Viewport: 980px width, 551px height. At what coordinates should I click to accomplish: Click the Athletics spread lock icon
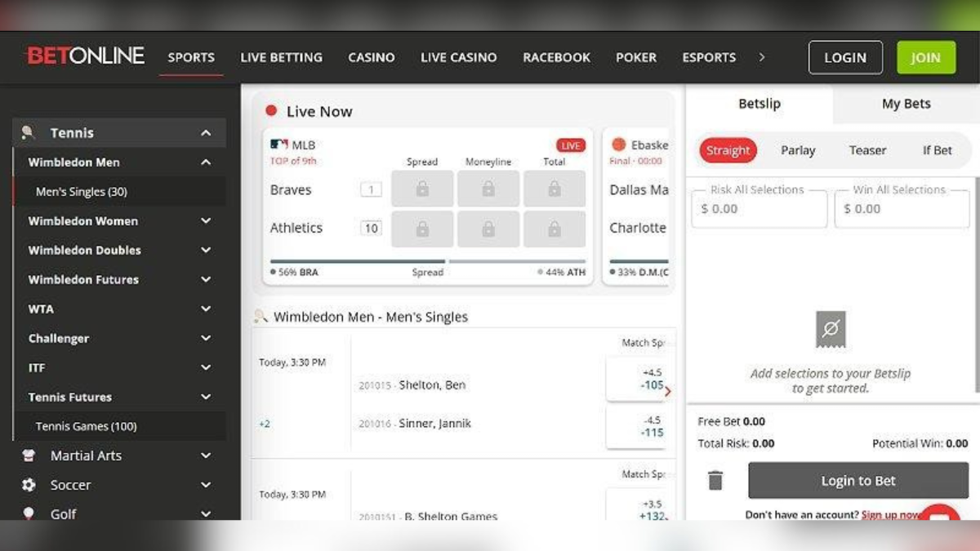coord(422,229)
